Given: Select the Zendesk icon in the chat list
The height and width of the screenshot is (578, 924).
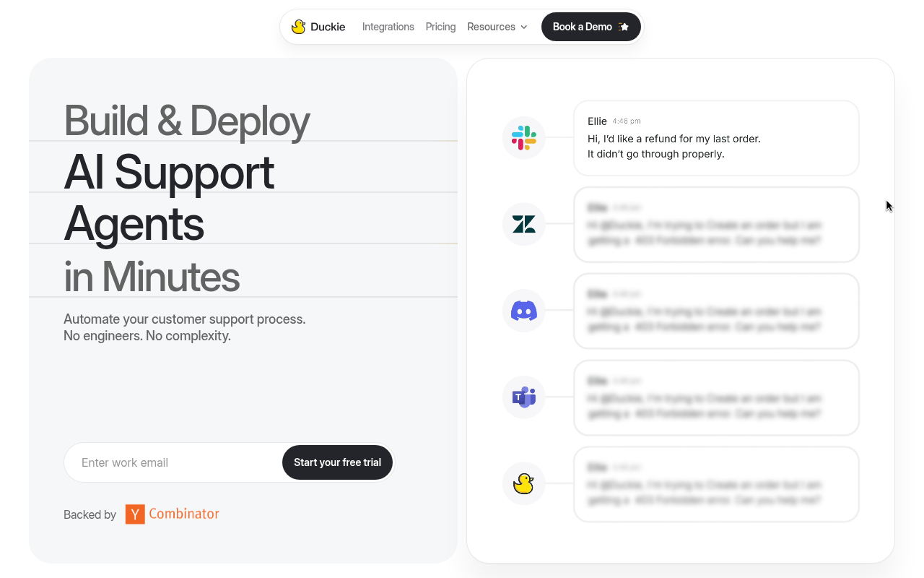Looking at the screenshot, I should (x=523, y=224).
